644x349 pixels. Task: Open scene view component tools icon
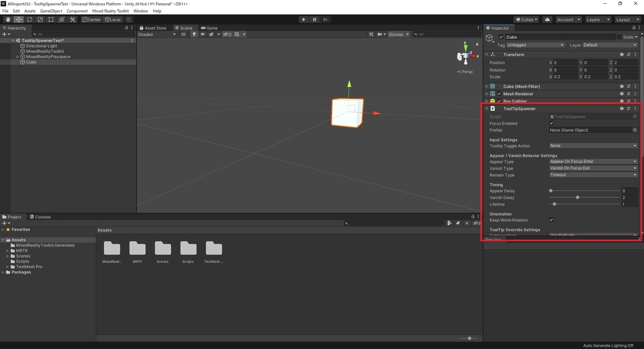coord(371,34)
